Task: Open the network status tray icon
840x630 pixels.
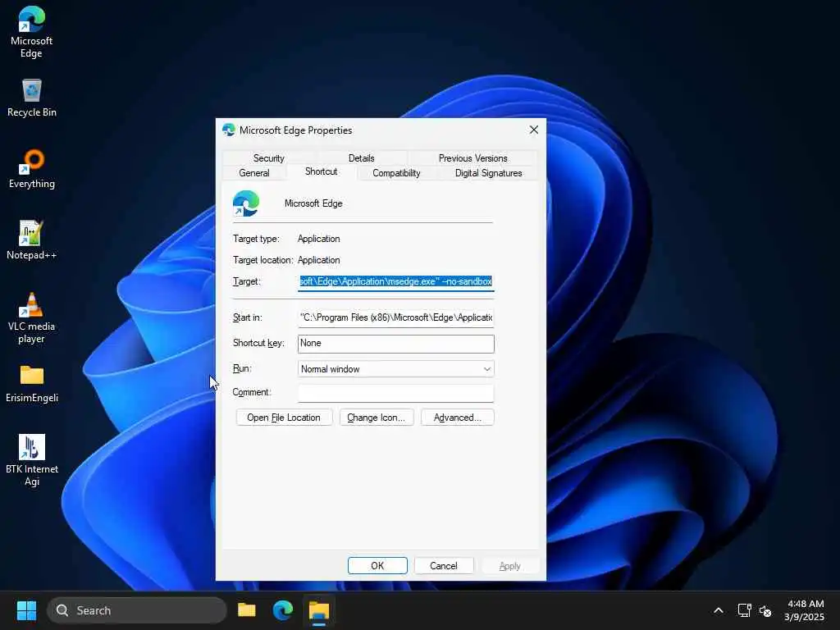Action: point(744,610)
